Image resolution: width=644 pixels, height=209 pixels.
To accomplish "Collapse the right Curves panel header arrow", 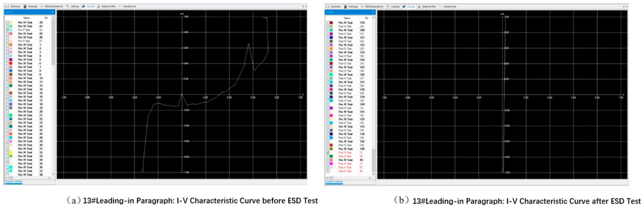I will [373, 12].
